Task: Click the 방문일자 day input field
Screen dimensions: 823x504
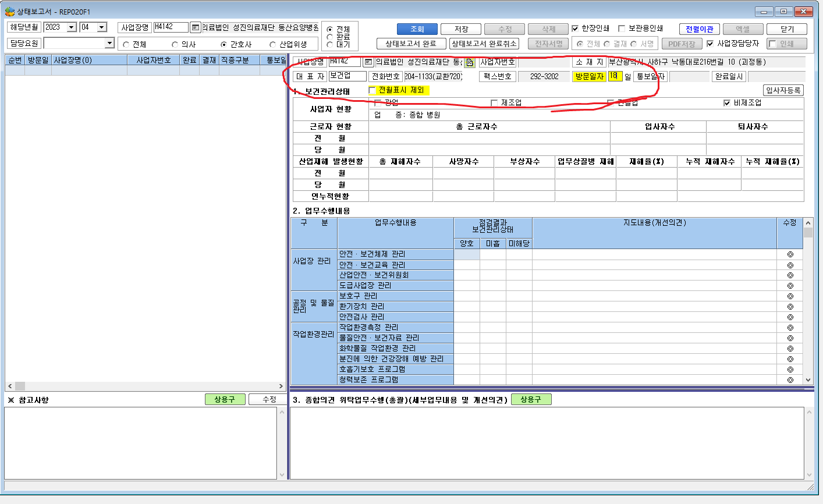Action: coord(615,76)
